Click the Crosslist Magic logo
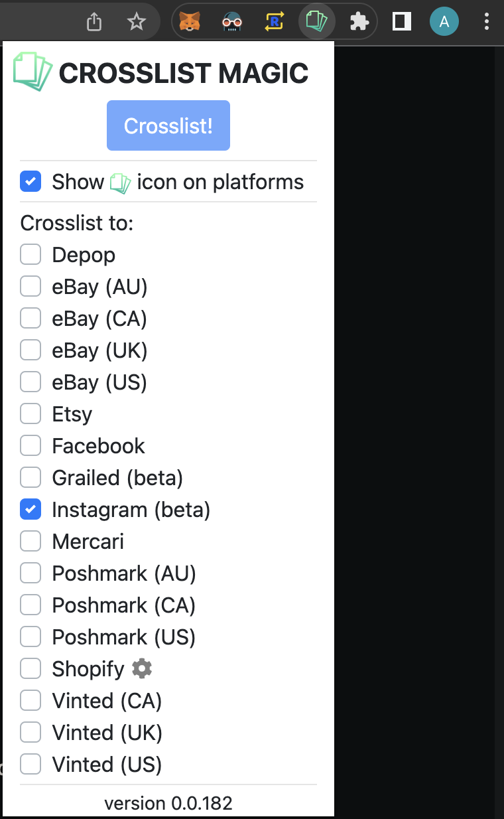Viewport: 504px width, 819px height. (x=32, y=72)
